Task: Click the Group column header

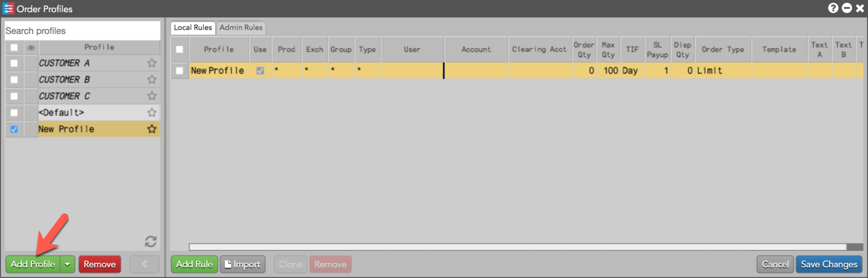Action: (341, 49)
